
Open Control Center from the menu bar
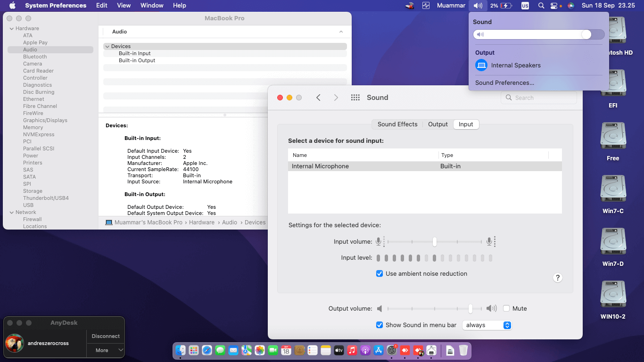(x=554, y=6)
